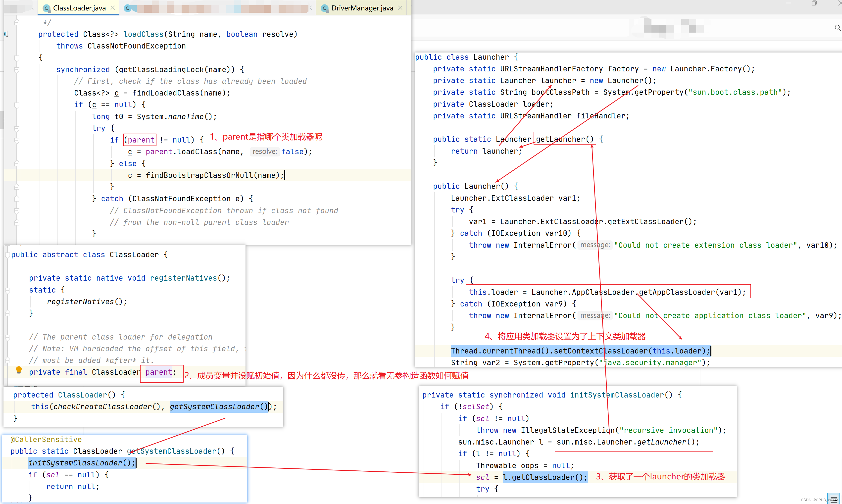This screenshot has height=504, width=842.
Task: Click 'throws ClassNotFoundException' clause
Action: (x=121, y=46)
